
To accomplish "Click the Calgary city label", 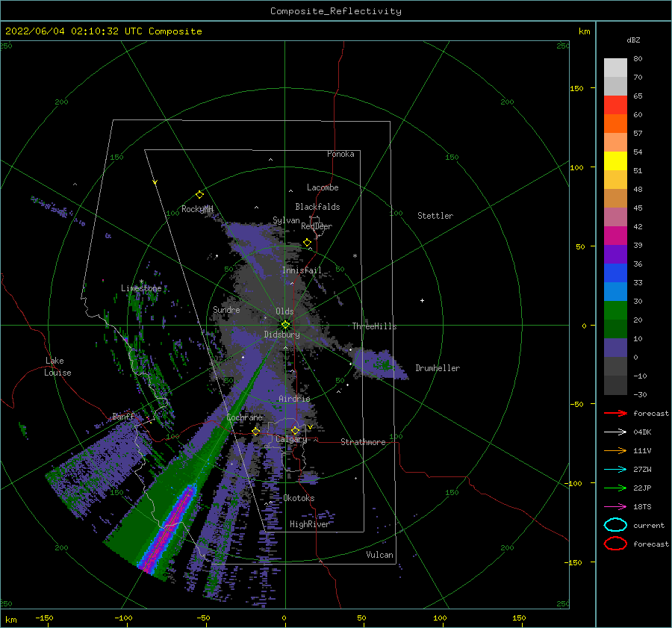I will 291,439.
